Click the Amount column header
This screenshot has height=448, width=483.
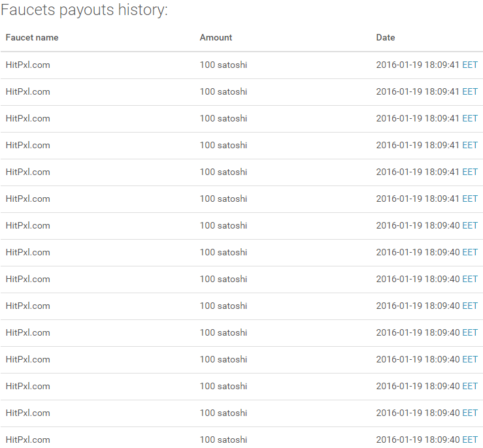[216, 37]
